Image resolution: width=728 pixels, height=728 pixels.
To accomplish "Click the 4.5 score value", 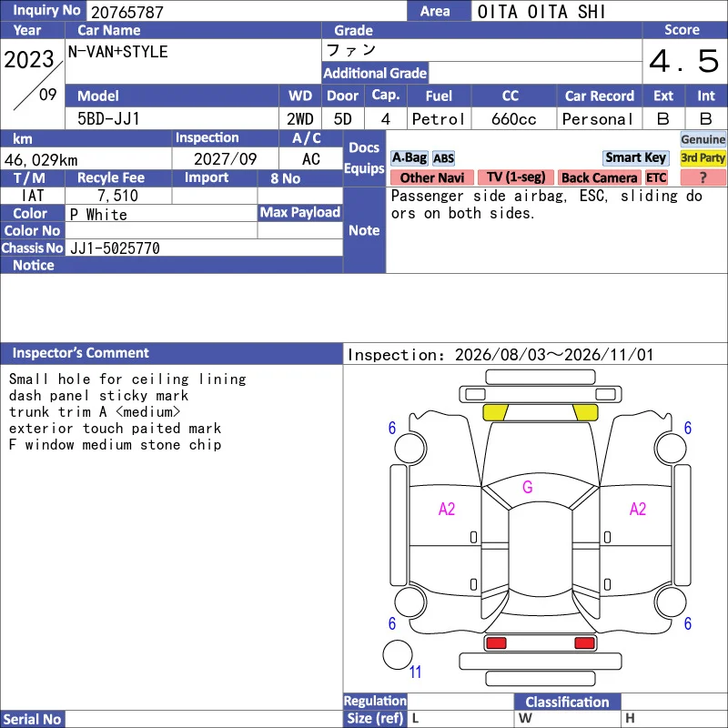I will tap(684, 61).
